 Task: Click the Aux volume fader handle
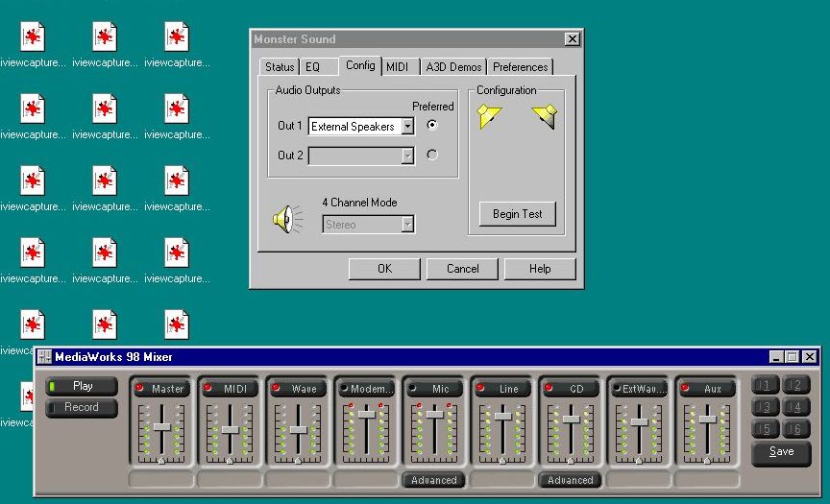[708, 420]
